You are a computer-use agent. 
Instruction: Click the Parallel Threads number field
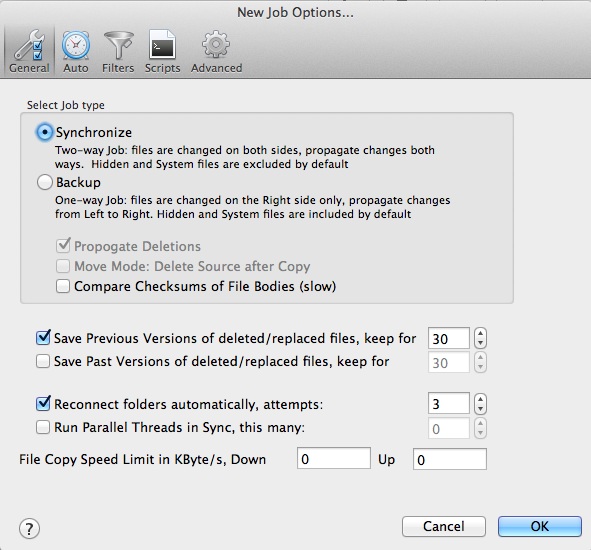(x=449, y=428)
